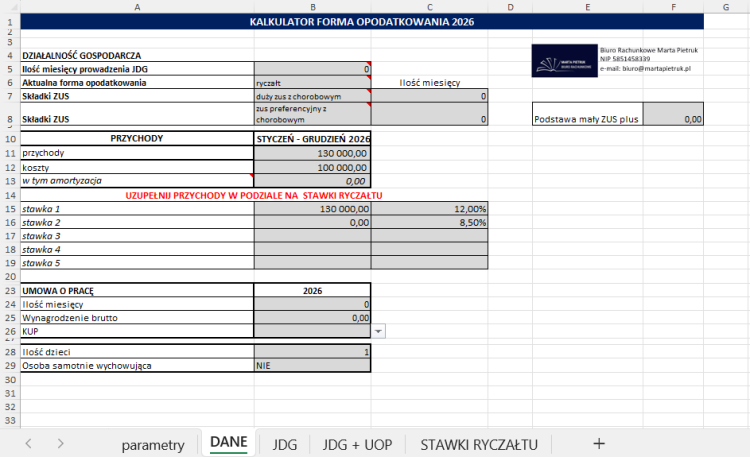Click the Marta Pietruk logo image

[x=564, y=61]
